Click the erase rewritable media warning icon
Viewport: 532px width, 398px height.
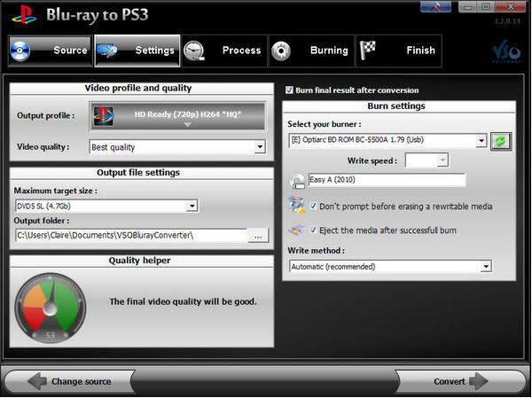click(297, 206)
